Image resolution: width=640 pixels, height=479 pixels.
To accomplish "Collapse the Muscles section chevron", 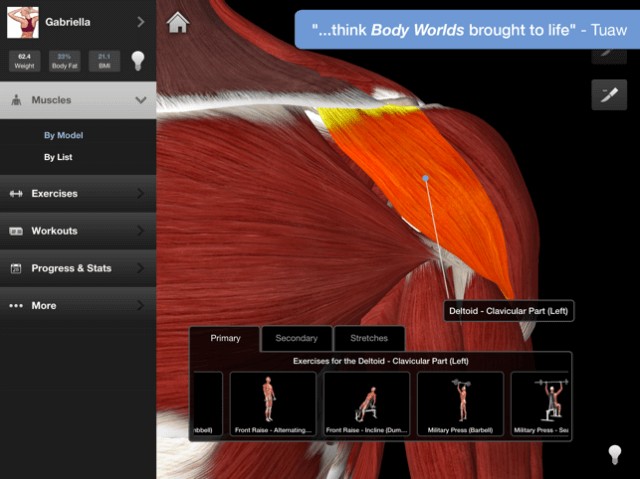I will pos(140,101).
